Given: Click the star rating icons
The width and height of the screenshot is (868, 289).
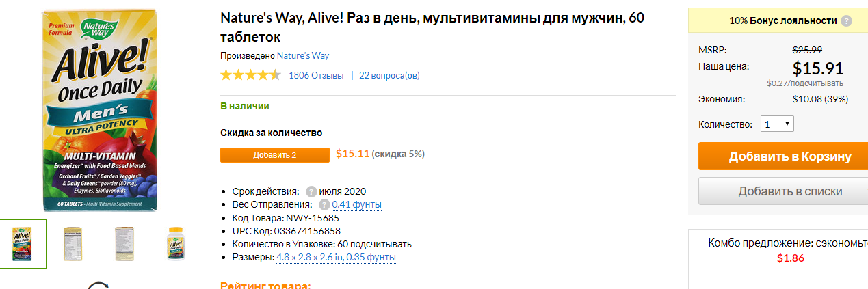Looking at the screenshot, I should coord(250,75).
